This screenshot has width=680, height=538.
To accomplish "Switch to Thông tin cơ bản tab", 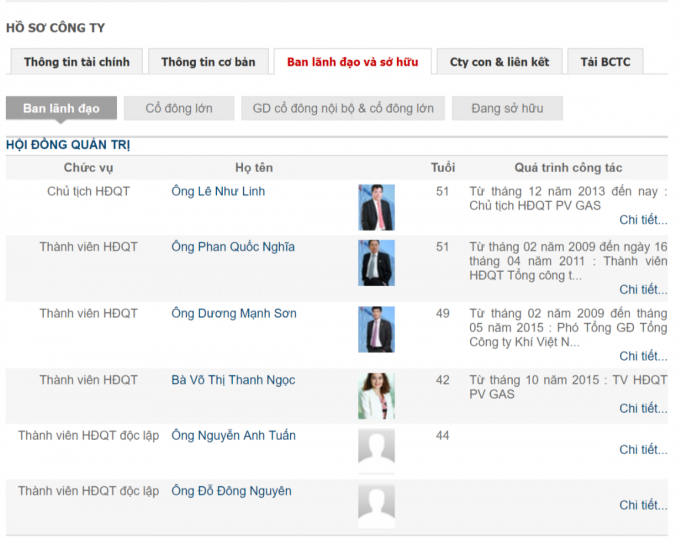I will click(x=208, y=62).
